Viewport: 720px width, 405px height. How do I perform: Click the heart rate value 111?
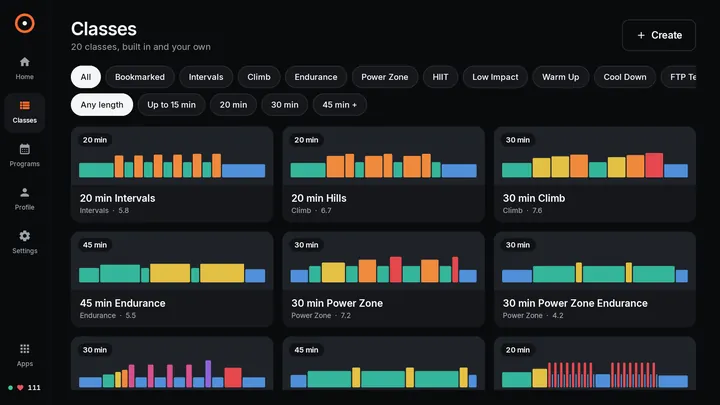point(34,388)
